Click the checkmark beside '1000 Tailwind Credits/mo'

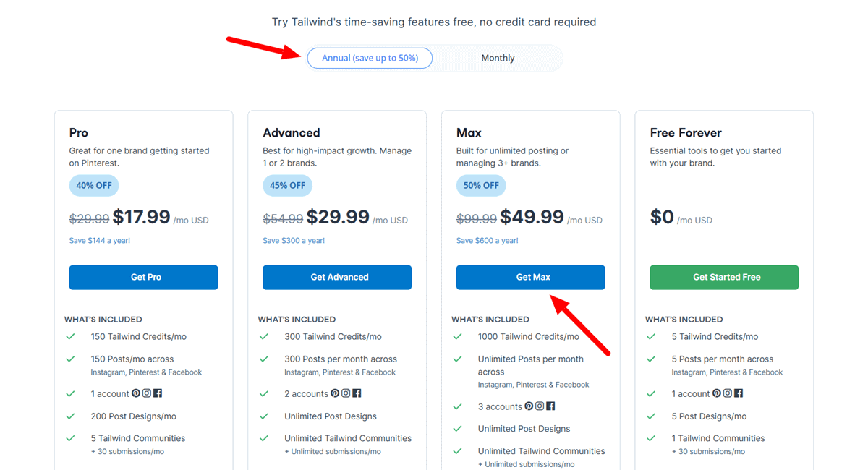pyautogui.click(x=457, y=336)
